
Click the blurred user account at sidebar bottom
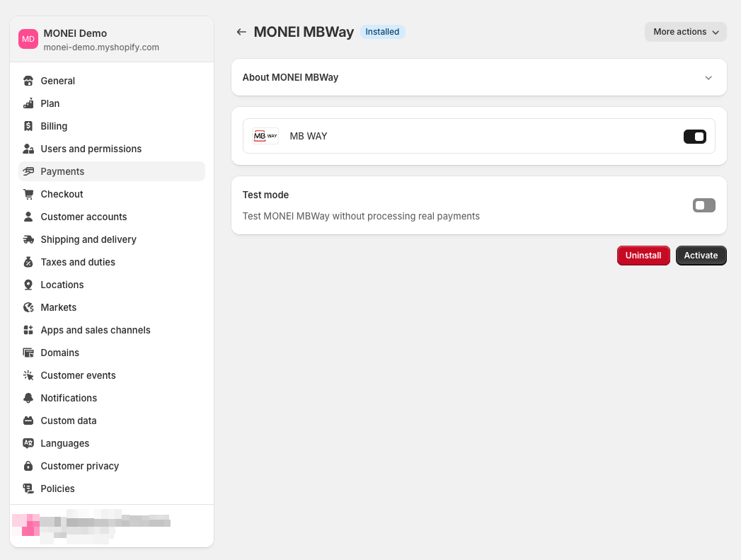92,526
